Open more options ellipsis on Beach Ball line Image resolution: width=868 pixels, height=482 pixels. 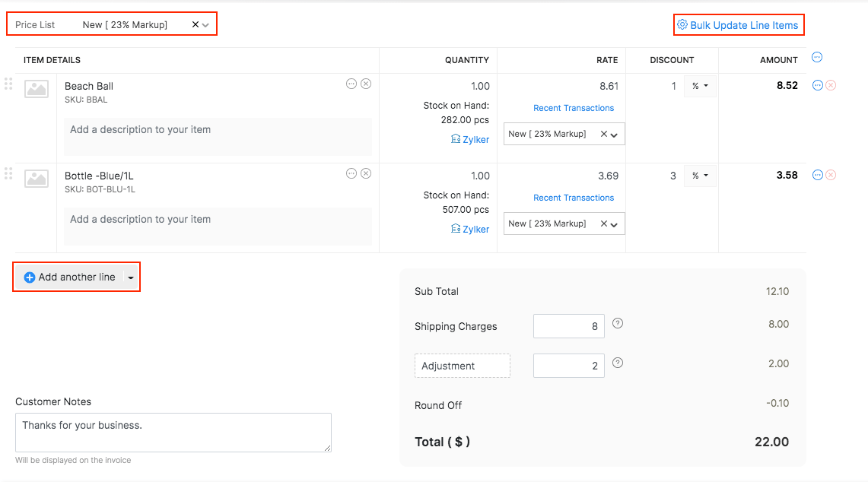point(351,84)
